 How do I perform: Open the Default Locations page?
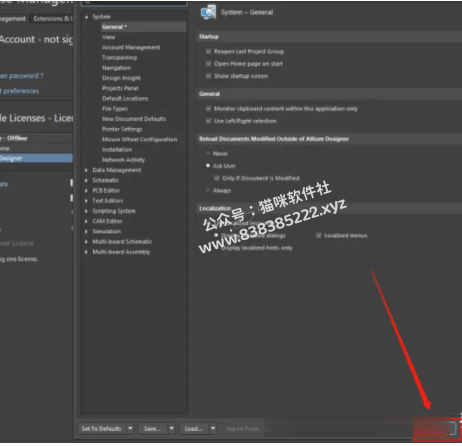[x=125, y=99]
